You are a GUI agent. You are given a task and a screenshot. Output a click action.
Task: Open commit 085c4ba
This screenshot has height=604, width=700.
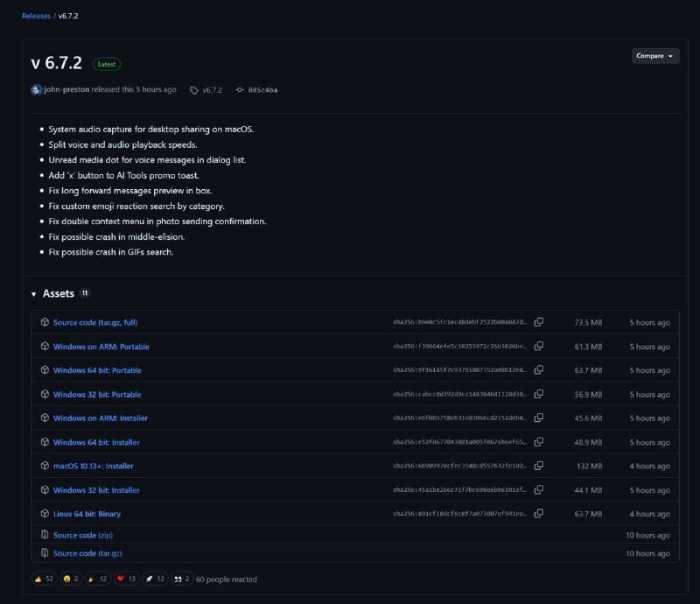pyautogui.click(x=262, y=90)
